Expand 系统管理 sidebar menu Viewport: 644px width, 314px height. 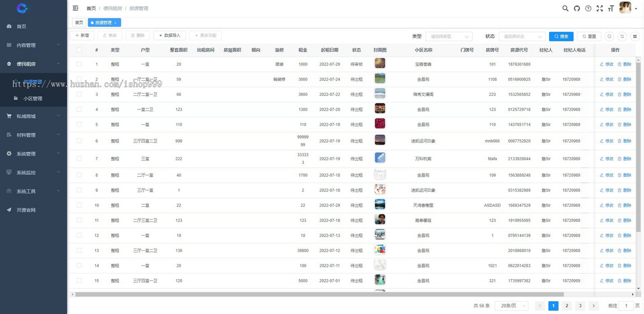[33, 154]
